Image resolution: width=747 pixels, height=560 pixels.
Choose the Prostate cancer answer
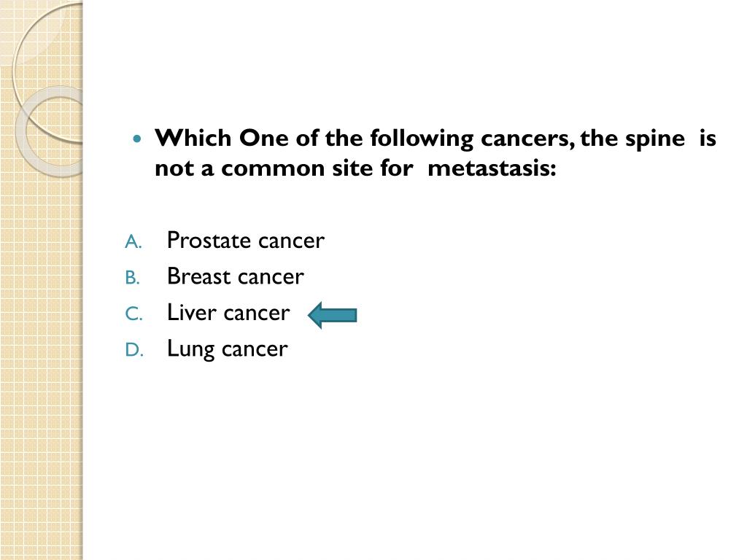[245, 240]
